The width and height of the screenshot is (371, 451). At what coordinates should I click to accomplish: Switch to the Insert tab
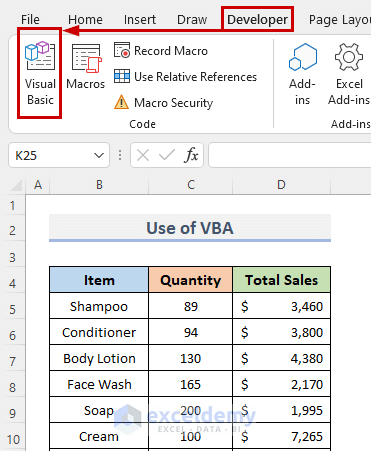point(140,20)
